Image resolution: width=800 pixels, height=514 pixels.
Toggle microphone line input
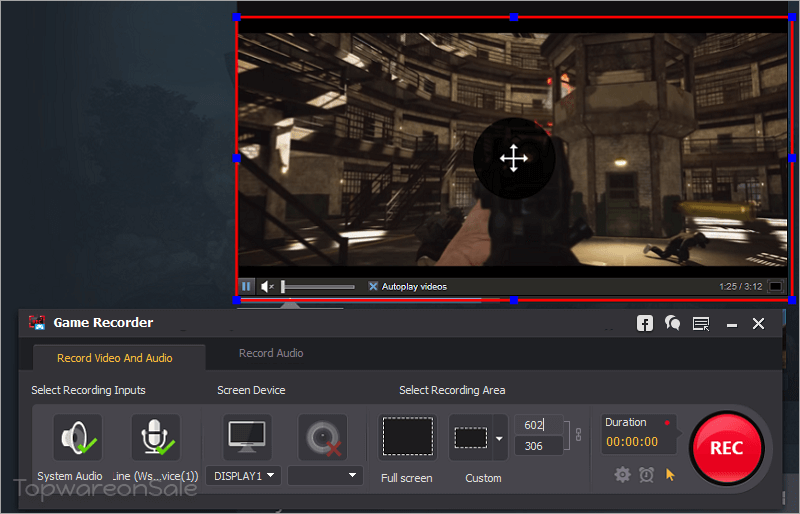pyautogui.click(x=156, y=437)
